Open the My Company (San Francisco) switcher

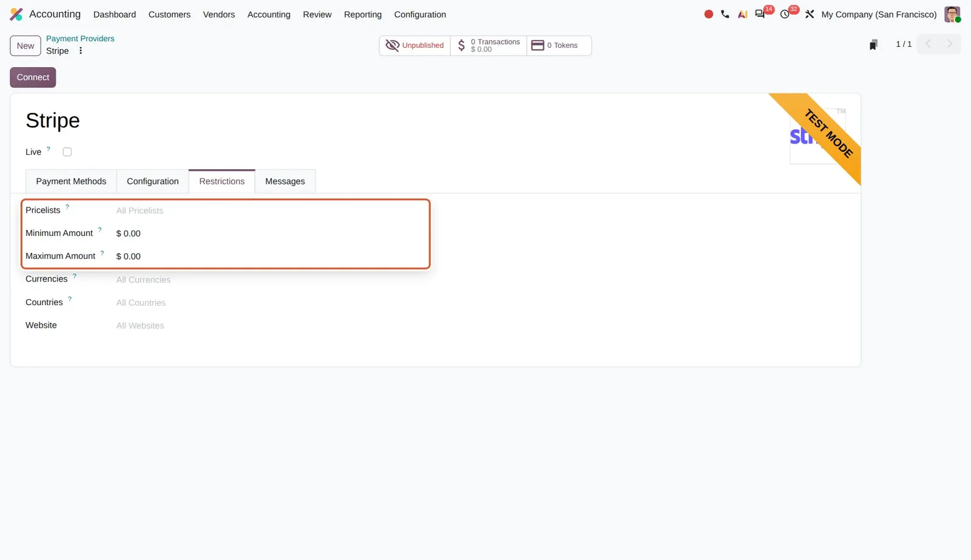879,15
